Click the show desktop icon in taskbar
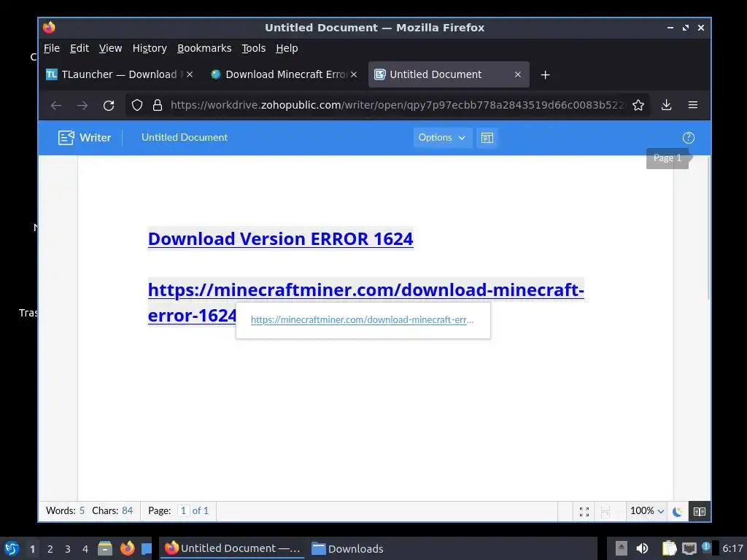 click(147, 548)
